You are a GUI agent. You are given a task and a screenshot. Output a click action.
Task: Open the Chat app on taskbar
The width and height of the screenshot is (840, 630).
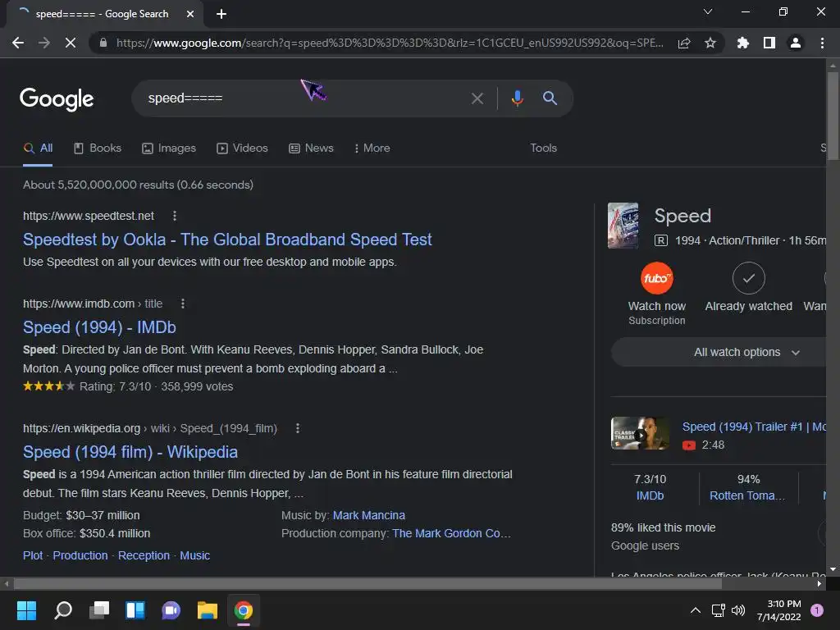pos(171,610)
